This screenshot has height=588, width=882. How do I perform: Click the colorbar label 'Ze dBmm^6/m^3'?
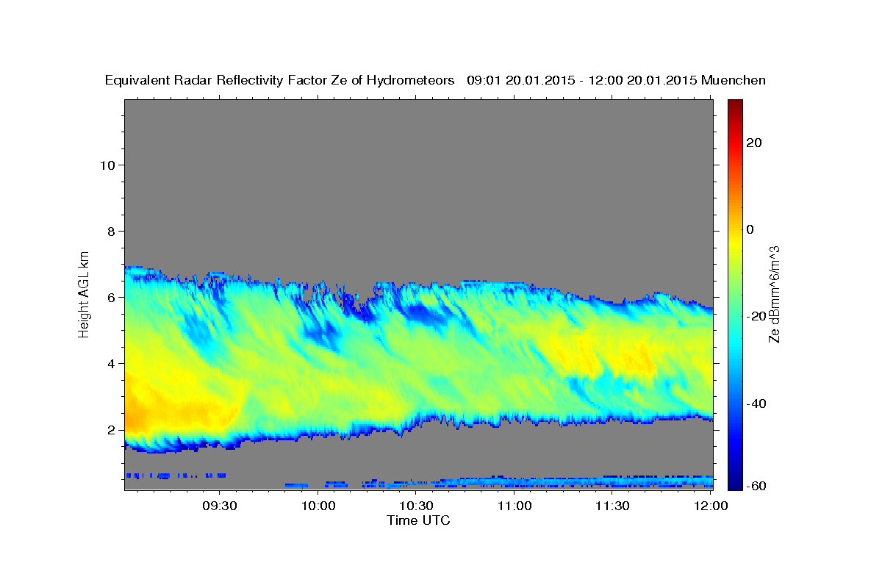click(773, 294)
